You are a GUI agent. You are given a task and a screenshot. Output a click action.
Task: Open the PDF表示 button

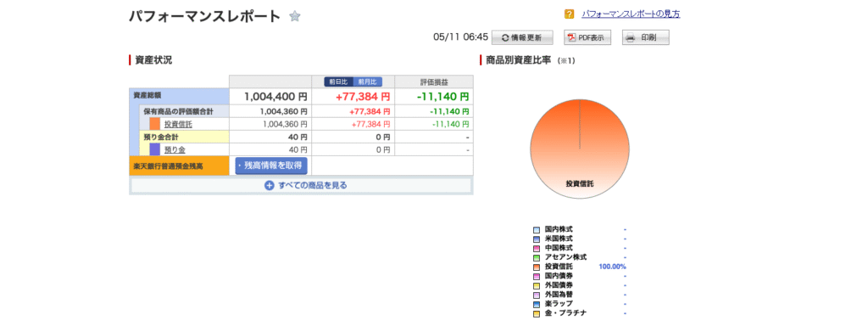point(587,37)
